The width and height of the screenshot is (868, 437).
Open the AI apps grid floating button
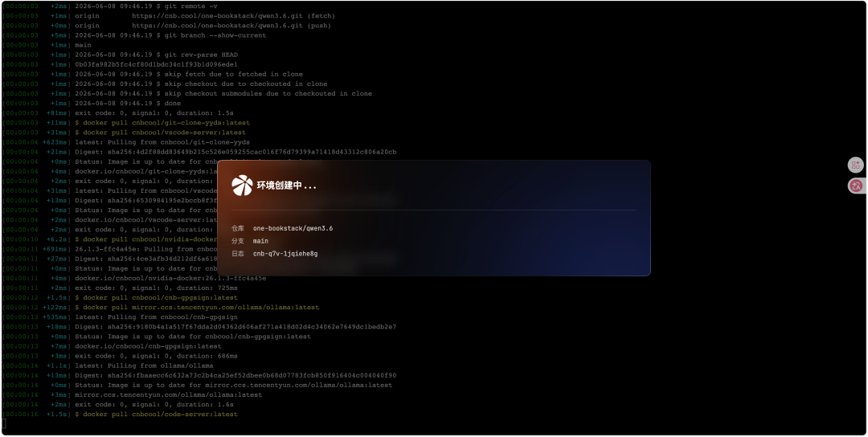point(856,165)
